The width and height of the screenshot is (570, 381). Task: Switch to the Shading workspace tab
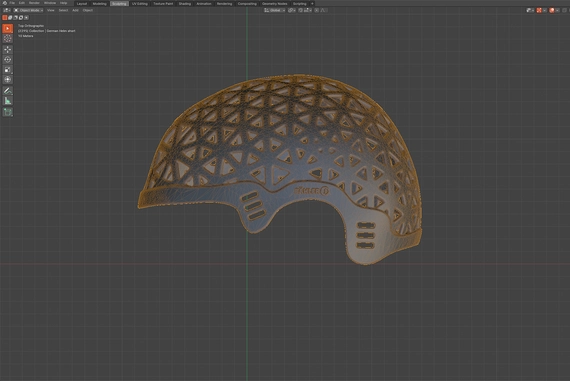click(185, 4)
